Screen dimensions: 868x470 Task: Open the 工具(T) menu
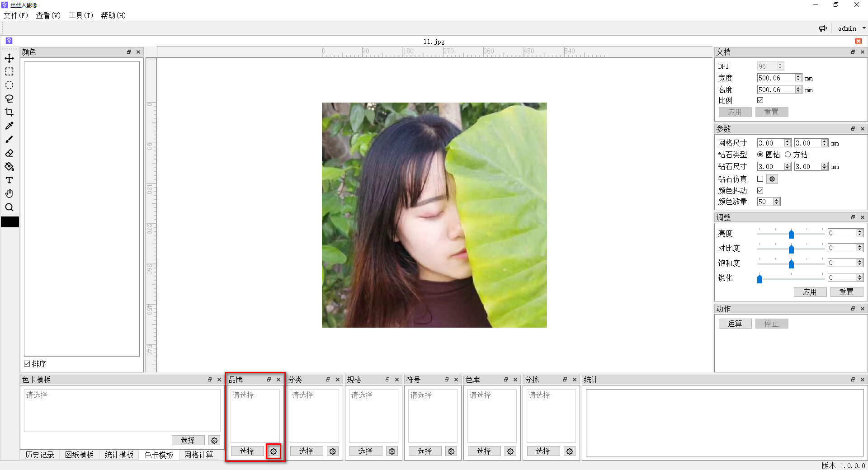(80, 15)
